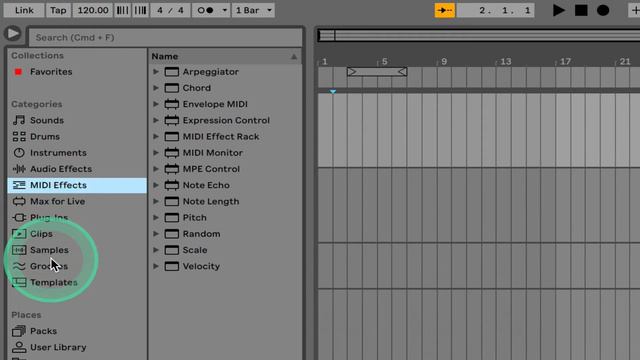
Task: Expand the MIDI Monitor entry
Action: pos(156,153)
